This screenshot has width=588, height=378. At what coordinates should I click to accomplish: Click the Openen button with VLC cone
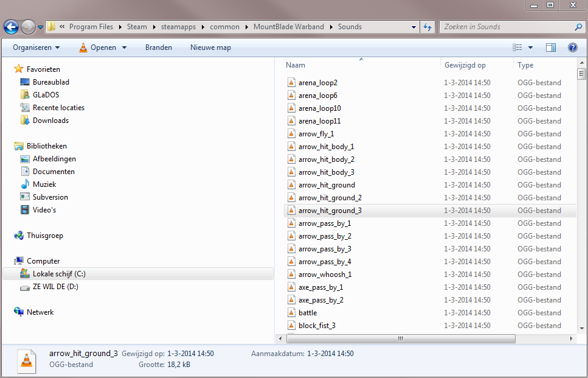(x=98, y=47)
